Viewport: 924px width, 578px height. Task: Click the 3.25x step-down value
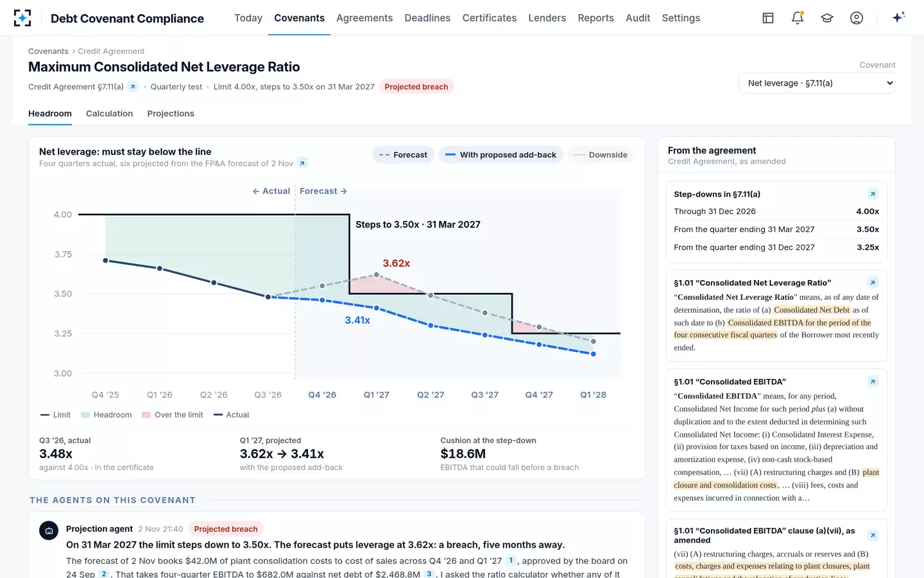point(868,247)
